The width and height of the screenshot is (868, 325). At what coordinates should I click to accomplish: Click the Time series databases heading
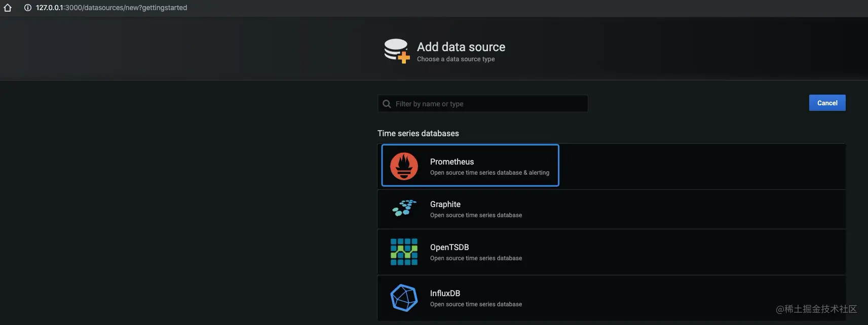click(418, 133)
